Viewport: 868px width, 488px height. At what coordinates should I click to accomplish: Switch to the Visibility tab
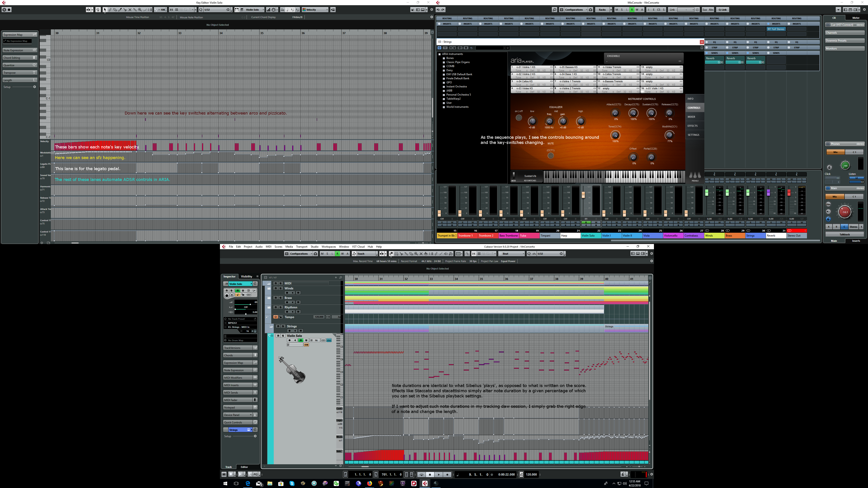(246, 277)
